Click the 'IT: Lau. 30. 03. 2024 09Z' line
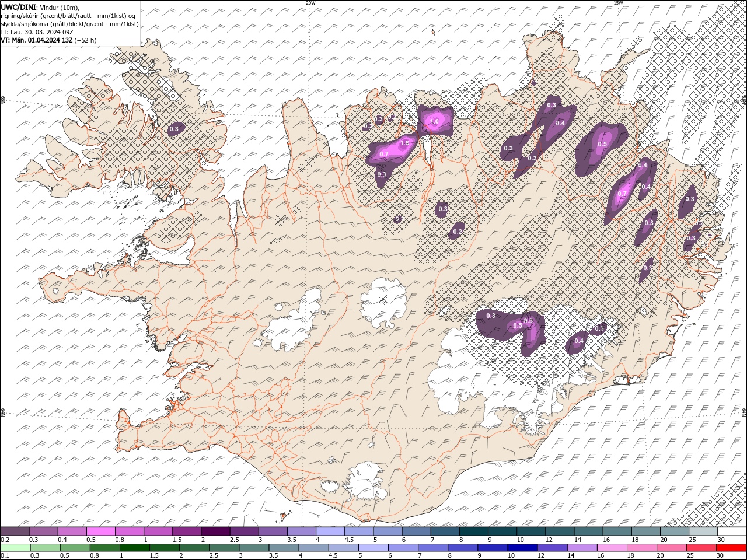This screenshot has height=560, width=747. pyautogui.click(x=37, y=32)
